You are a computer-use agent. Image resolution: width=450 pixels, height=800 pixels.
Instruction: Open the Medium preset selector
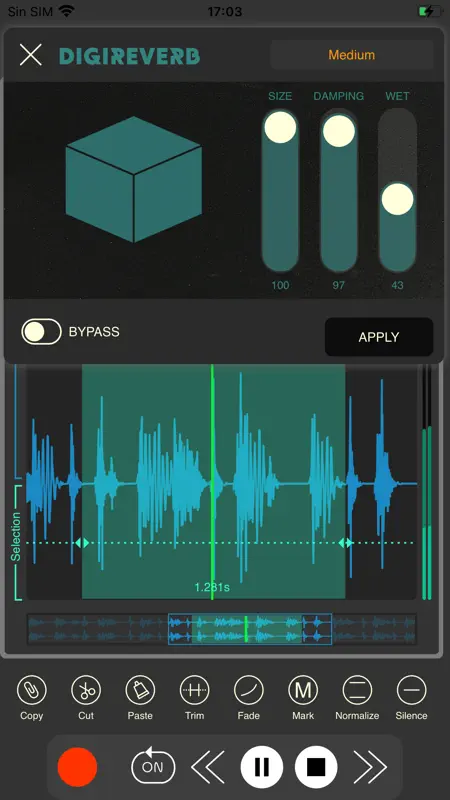(x=352, y=55)
